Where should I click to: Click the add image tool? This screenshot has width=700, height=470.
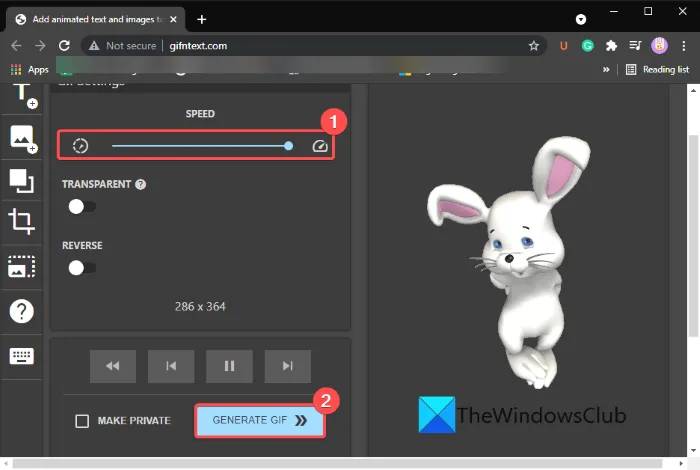coord(22,139)
